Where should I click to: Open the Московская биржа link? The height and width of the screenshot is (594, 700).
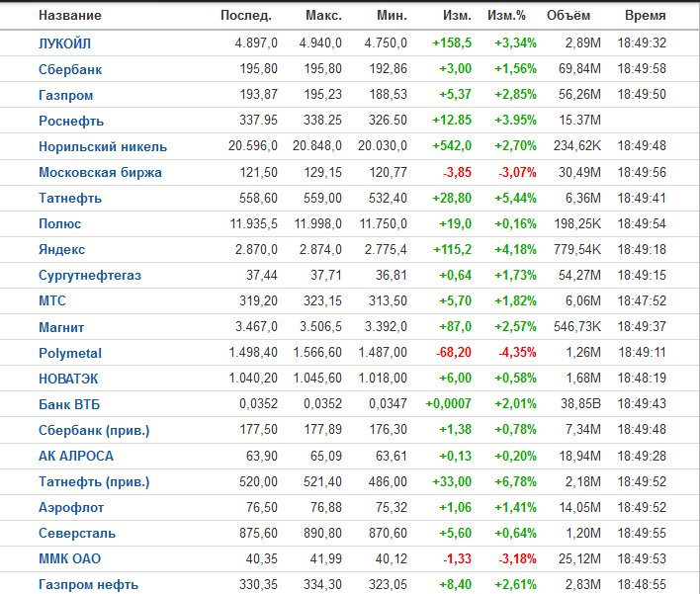pyautogui.click(x=100, y=172)
